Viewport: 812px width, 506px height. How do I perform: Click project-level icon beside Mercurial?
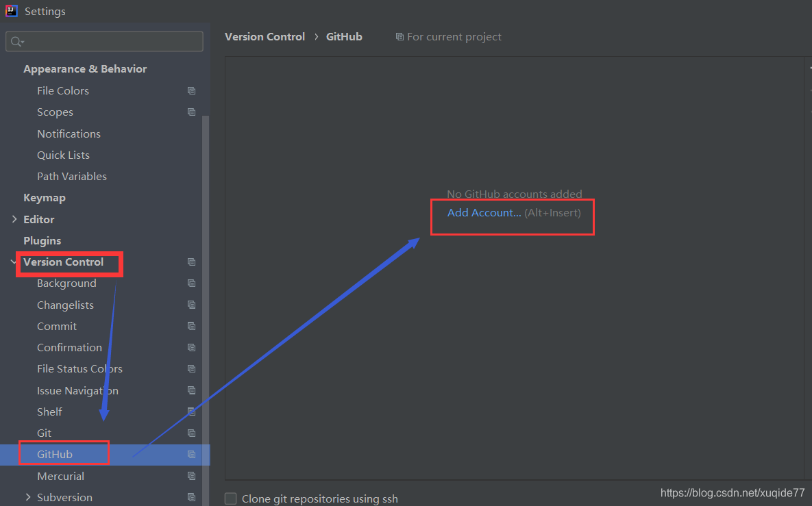point(192,475)
